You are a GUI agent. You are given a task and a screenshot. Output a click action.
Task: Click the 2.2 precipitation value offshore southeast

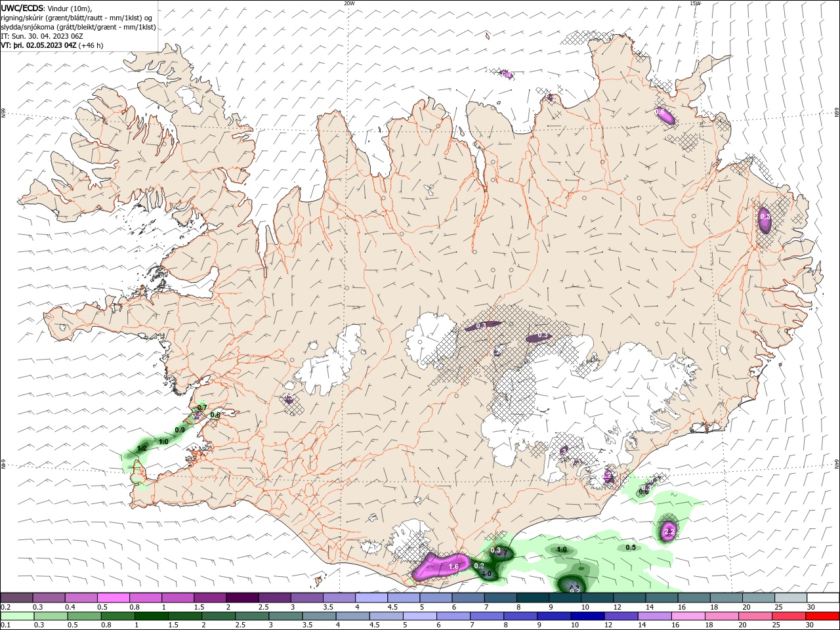pyautogui.click(x=669, y=532)
